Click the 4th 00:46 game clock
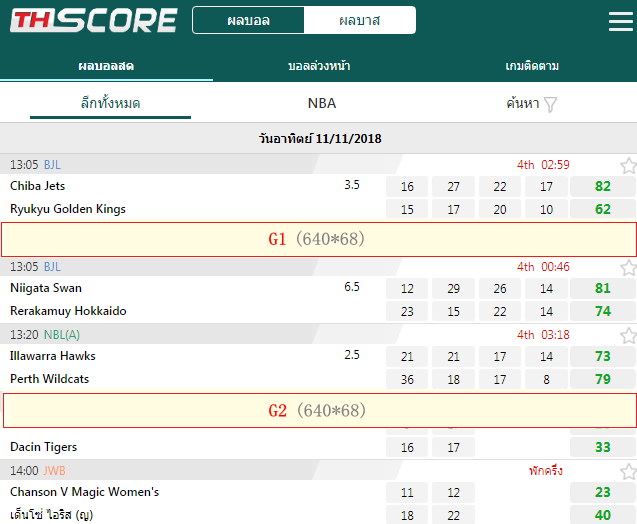Viewport: 637px width, 524px height. (543, 266)
